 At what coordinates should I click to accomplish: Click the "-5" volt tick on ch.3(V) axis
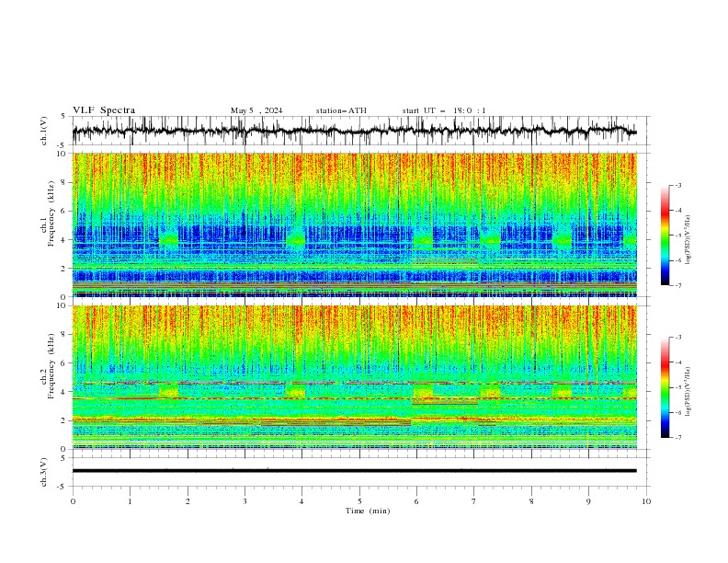(62, 487)
